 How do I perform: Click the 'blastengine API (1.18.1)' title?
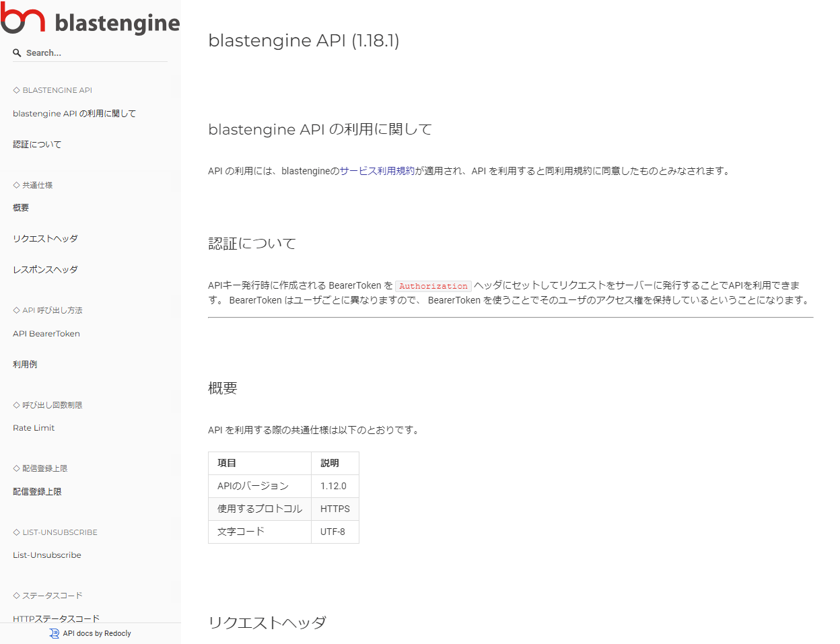(x=304, y=40)
